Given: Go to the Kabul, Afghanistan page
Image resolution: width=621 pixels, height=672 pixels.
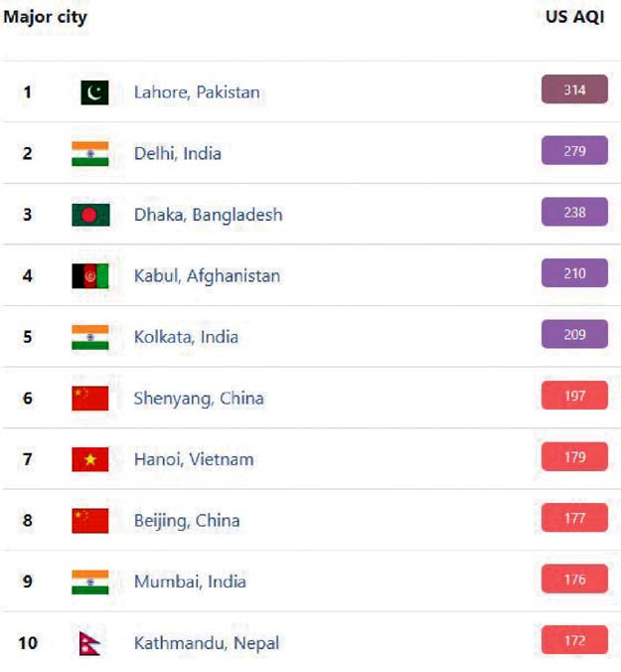Looking at the screenshot, I should [x=207, y=275].
